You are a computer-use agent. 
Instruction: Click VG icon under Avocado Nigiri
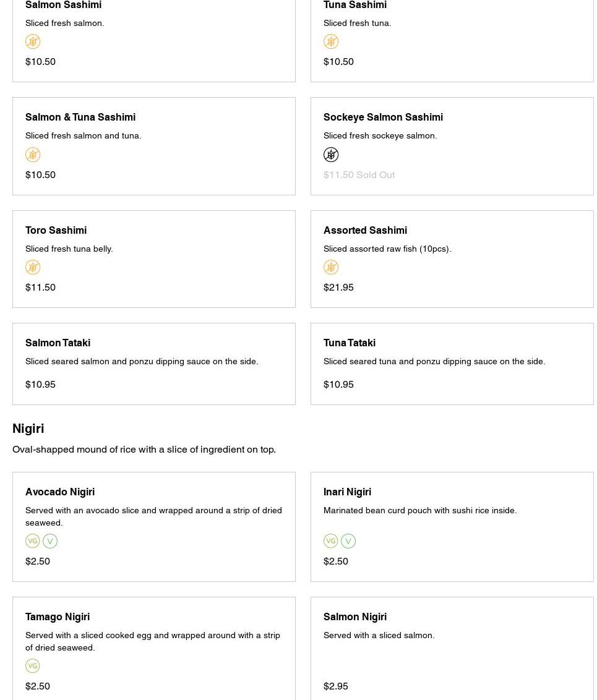[33, 541]
